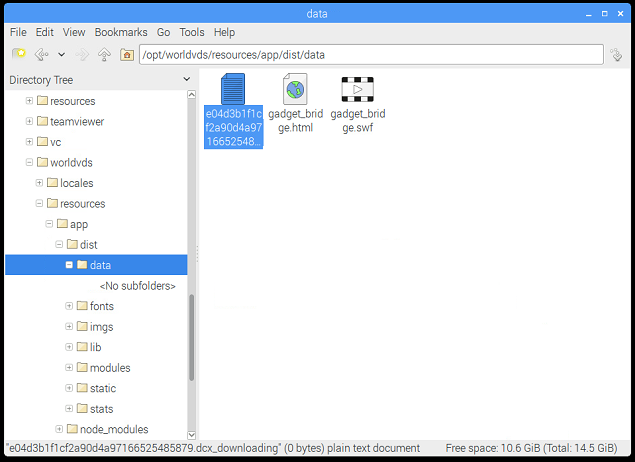635x462 pixels.
Task: Expand the imgs folder
Action: 69,326
